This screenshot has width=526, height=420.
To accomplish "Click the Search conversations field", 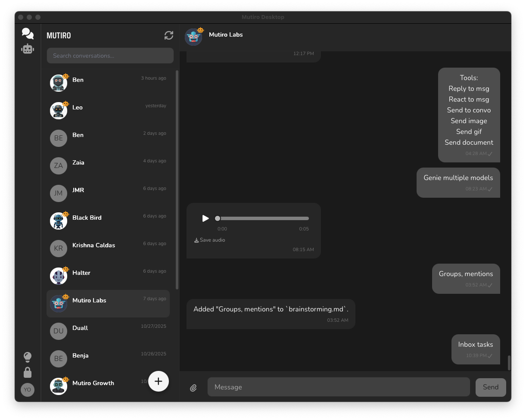I will click(x=110, y=55).
